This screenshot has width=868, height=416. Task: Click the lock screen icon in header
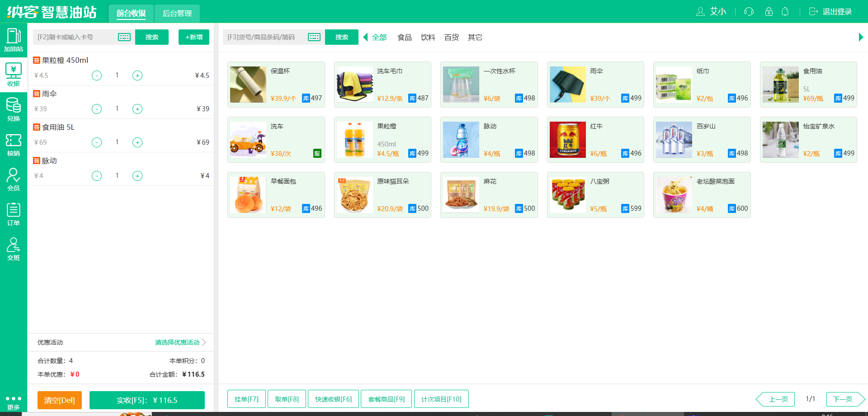tap(769, 12)
